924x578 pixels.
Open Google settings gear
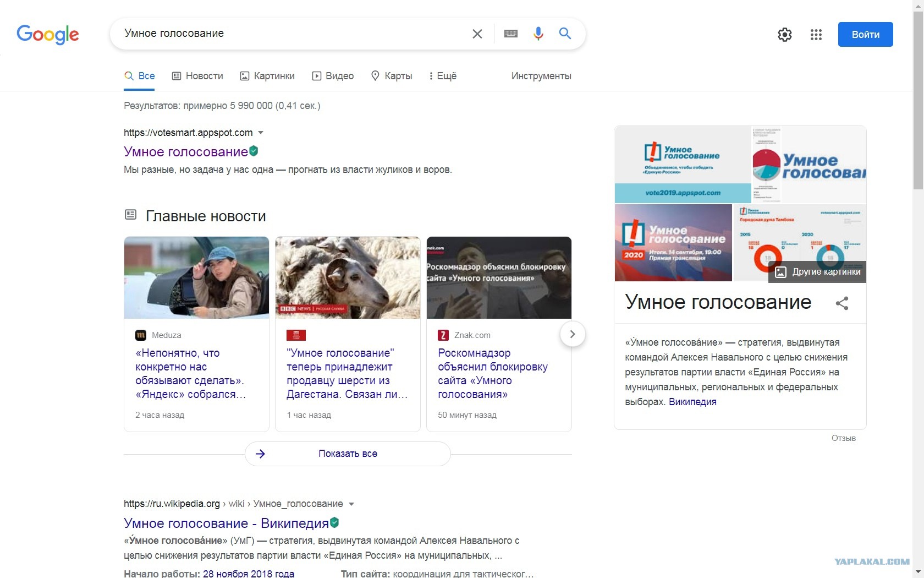click(785, 35)
